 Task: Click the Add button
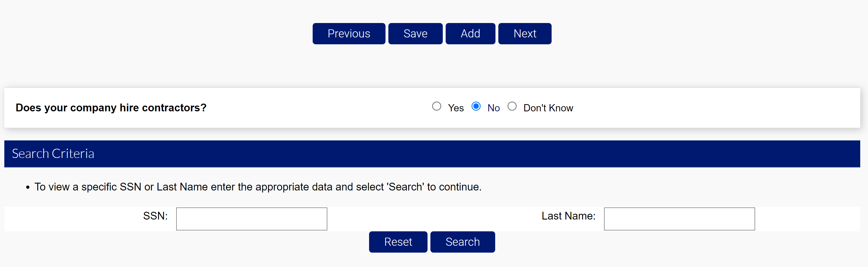click(470, 33)
